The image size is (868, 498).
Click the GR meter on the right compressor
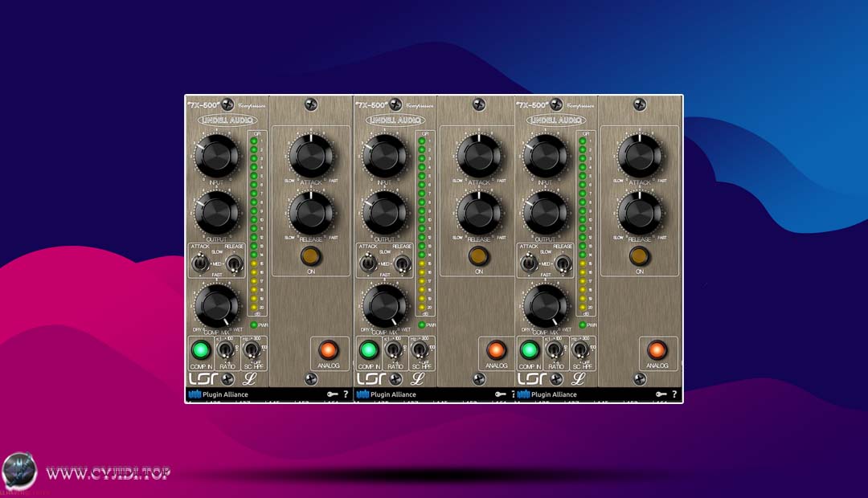click(x=585, y=223)
